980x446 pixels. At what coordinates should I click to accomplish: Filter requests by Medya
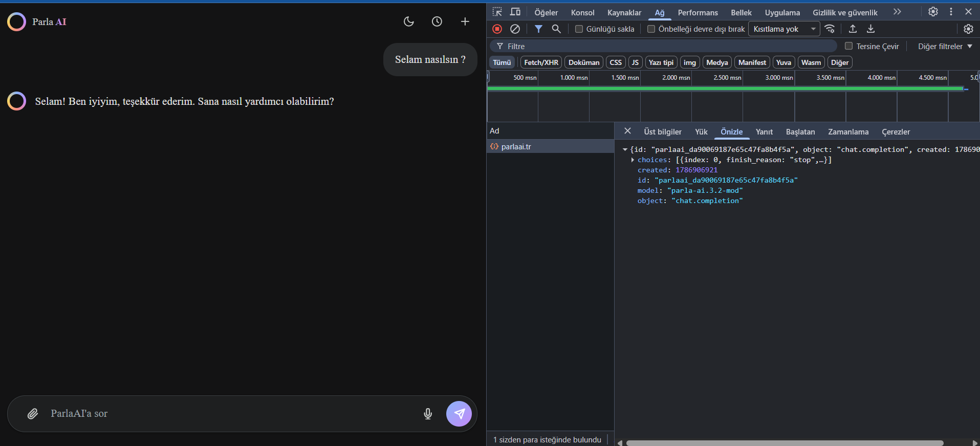[717, 62]
